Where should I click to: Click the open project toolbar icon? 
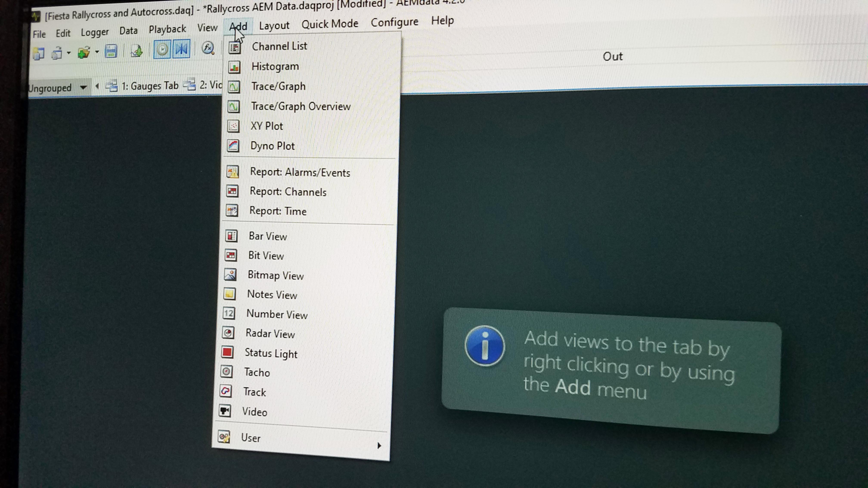click(57, 53)
